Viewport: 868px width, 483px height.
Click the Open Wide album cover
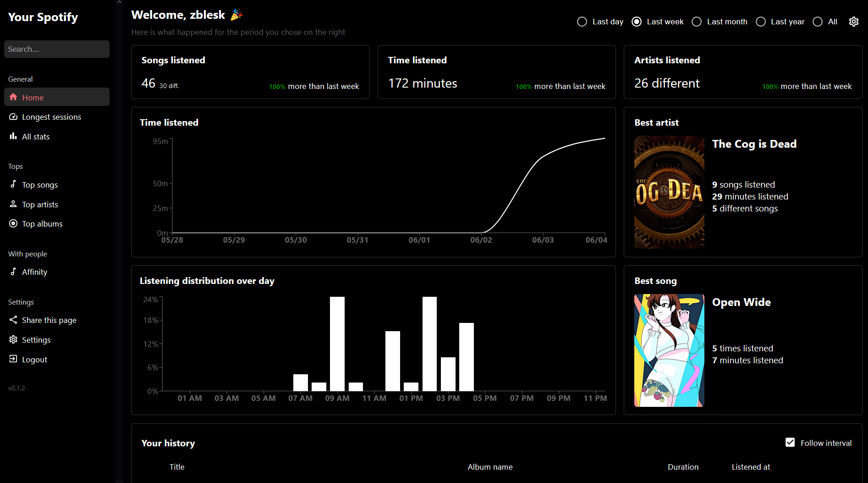pyautogui.click(x=669, y=350)
